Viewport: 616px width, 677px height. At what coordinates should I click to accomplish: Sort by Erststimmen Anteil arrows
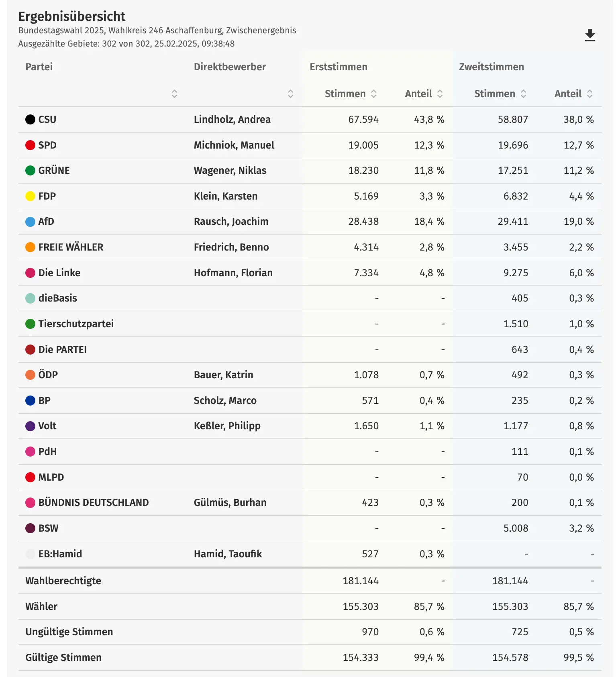pos(440,94)
